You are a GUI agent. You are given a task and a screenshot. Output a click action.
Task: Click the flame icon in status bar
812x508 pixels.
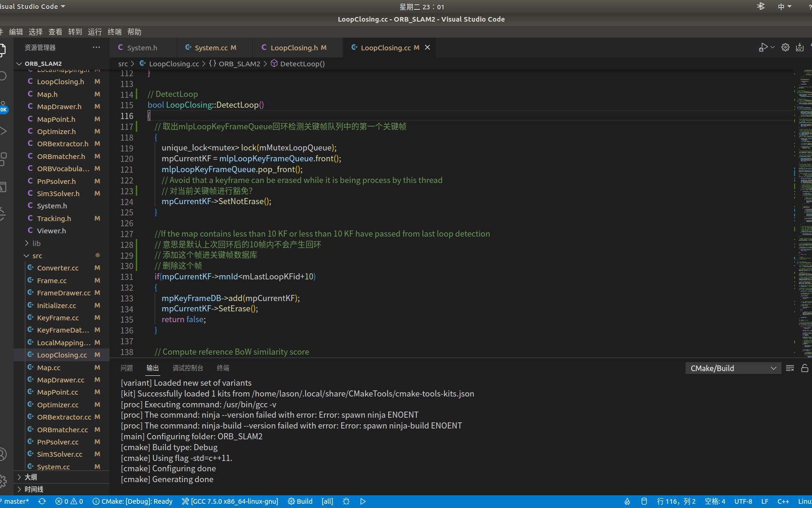[x=627, y=501]
